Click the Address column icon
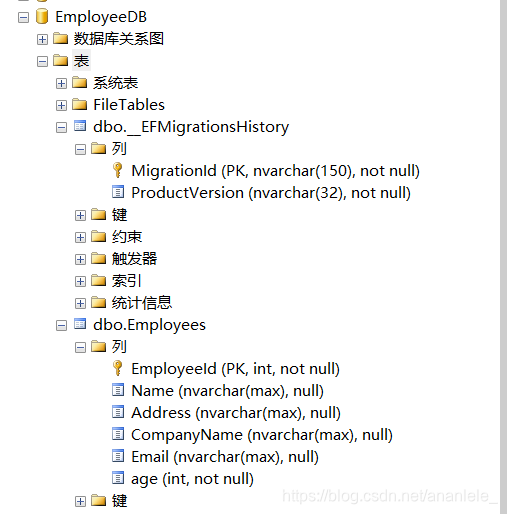 pos(118,412)
